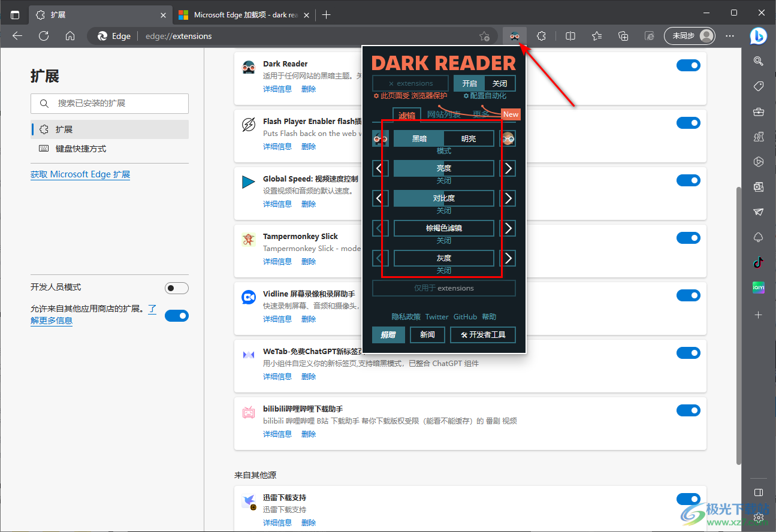776x532 pixels.
Task: Click the Global Speed extension icon in list
Action: [x=248, y=182]
